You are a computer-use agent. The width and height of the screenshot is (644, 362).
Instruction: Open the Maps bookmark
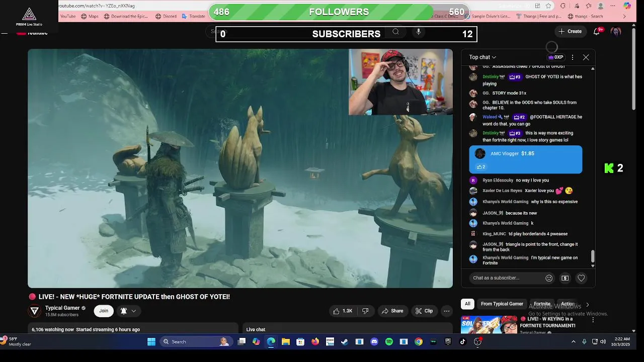90,16
